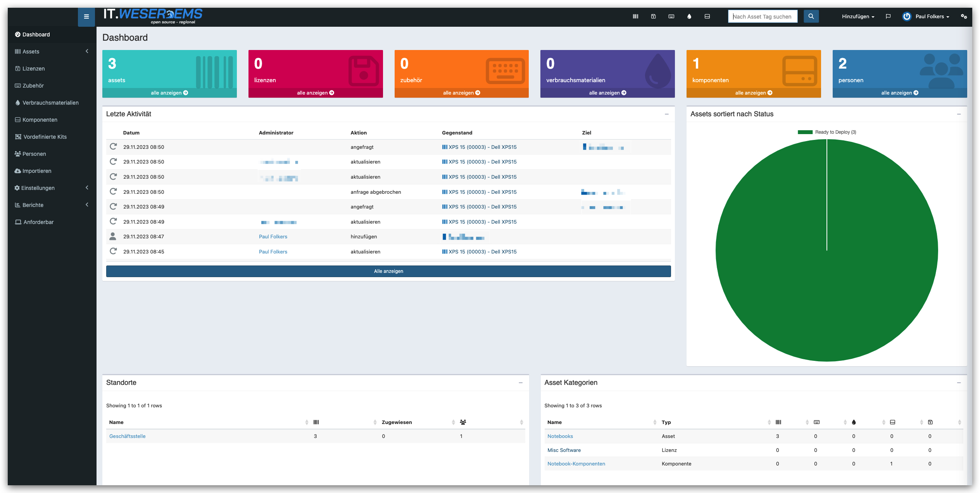Open Notebook-Komponenten category link
Screen dimensions: 980x493
pyautogui.click(x=576, y=464)
